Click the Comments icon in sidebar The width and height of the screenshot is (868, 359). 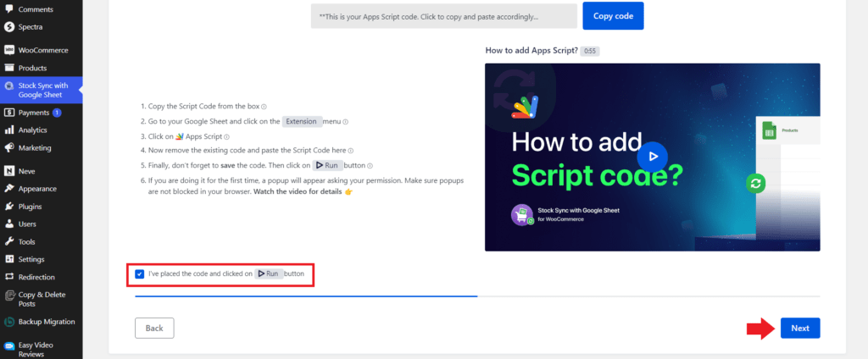tap(8, 9)
